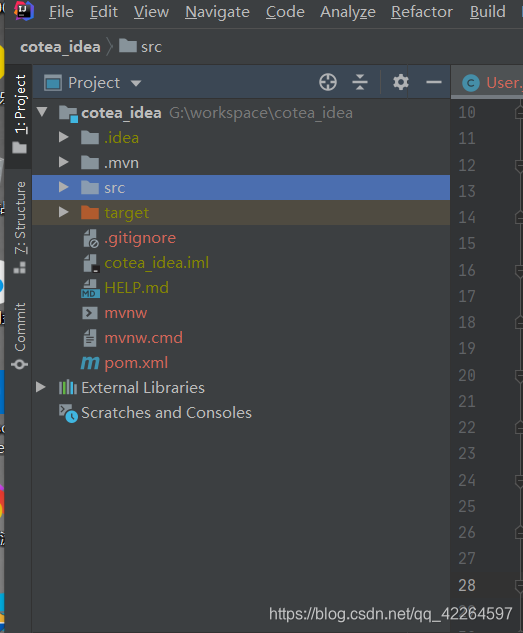Click the Java class icon on User tab
Image resolution: width=523 pixels, height=633 pixels.
pyautogui.click(x=471, y=83)
